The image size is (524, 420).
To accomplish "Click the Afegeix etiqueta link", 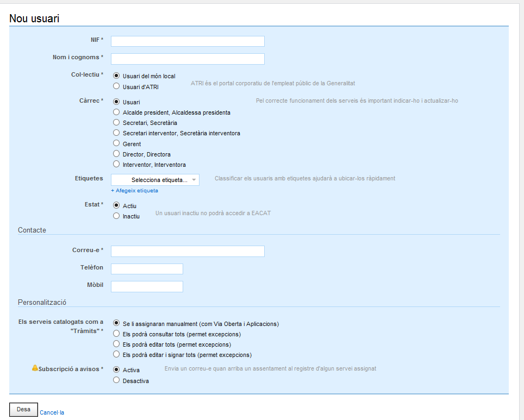I will [134, 191].
